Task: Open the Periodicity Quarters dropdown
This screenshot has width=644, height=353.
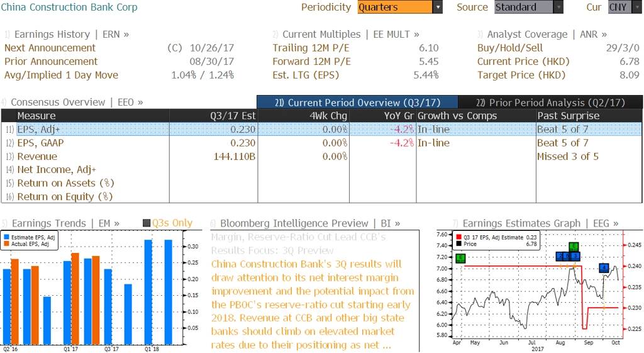Action: pos(399,7)
